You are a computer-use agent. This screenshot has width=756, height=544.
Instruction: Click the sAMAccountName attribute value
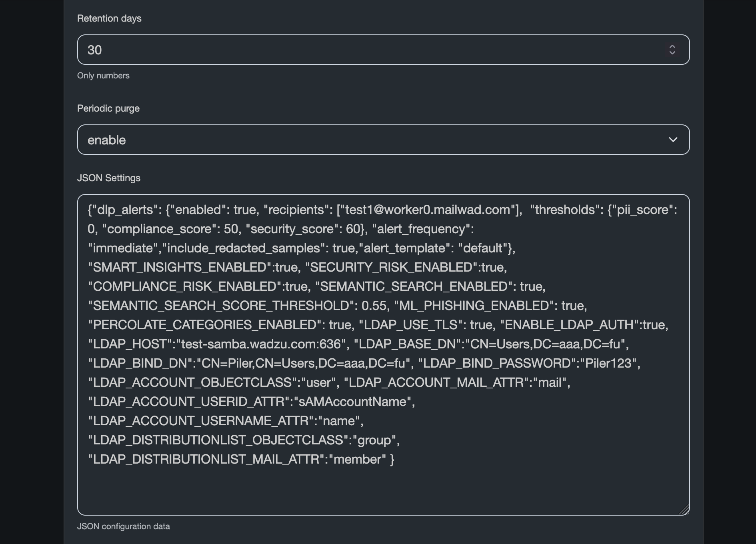[352, 402]
